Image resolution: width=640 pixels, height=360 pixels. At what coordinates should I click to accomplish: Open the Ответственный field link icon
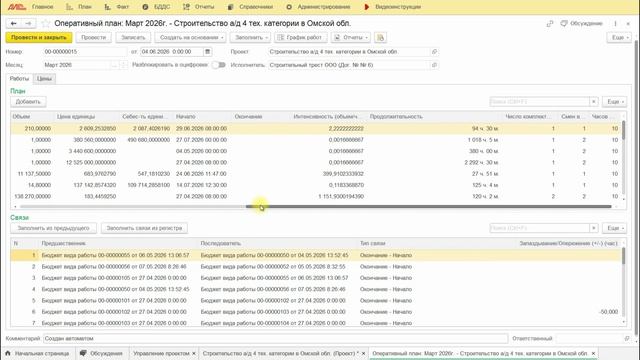point(627,338)
